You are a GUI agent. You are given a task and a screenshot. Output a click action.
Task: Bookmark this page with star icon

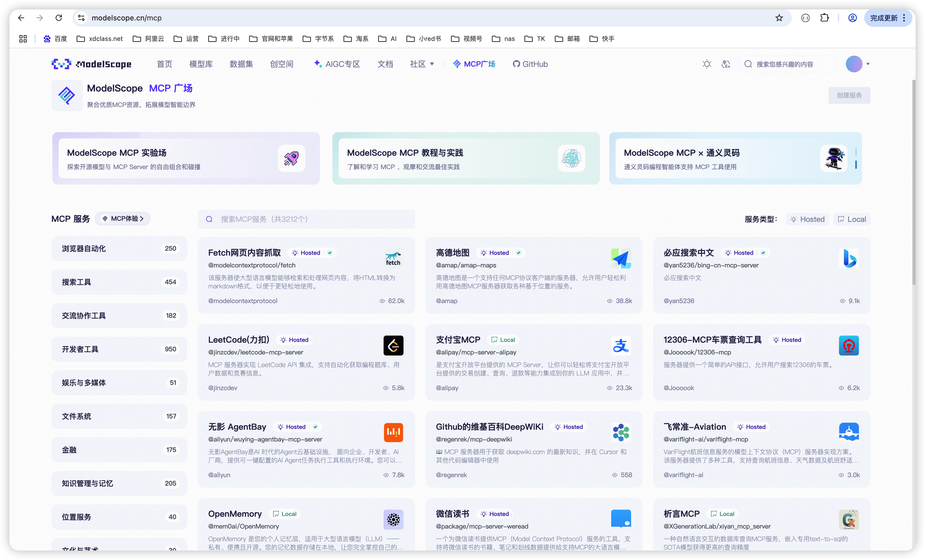pyautogui.click(x=779, y=18)
